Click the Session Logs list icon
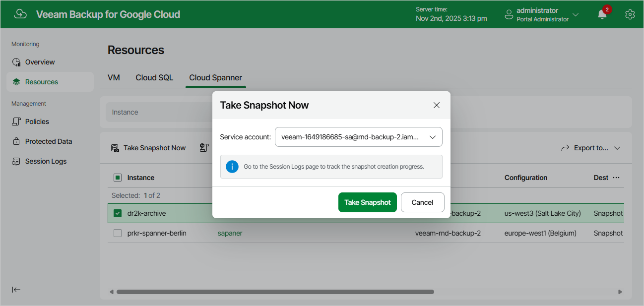The image size is (644, 306). point(16,161)
